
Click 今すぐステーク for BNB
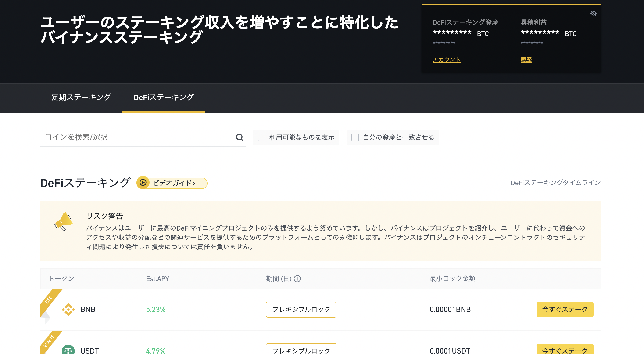point(565,310)
